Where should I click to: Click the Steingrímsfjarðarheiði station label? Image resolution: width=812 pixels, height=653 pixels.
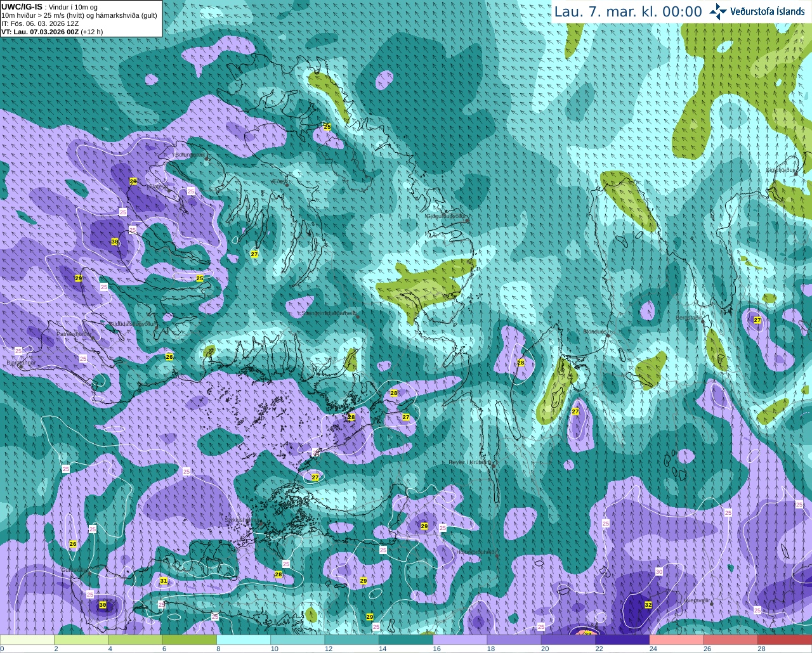329,313
